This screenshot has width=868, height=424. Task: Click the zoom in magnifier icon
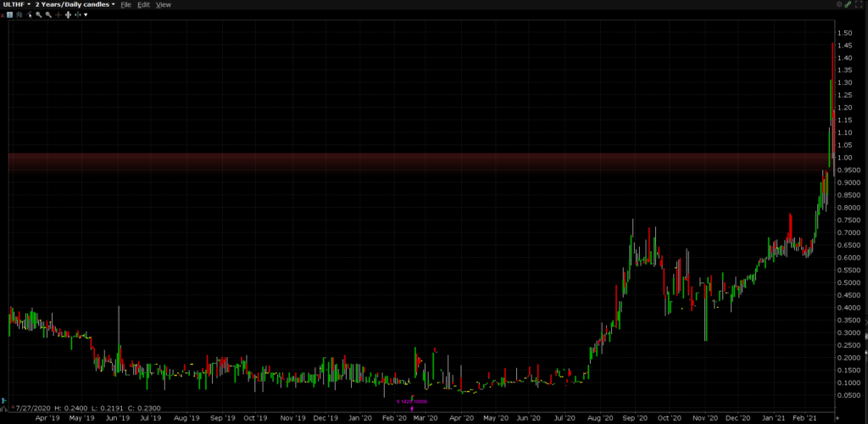[x=39, y=15]
